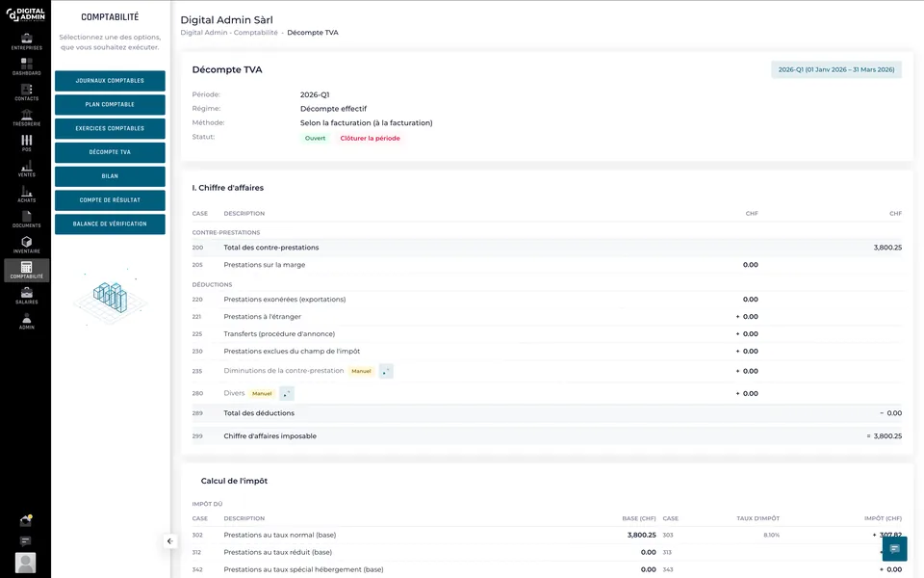Image resolution: width=924 pixels, height=578 pixels.
Task: Click the 'Calcul de l'impôt' heading
Action: pyautogui.click(x=234, y=482)
